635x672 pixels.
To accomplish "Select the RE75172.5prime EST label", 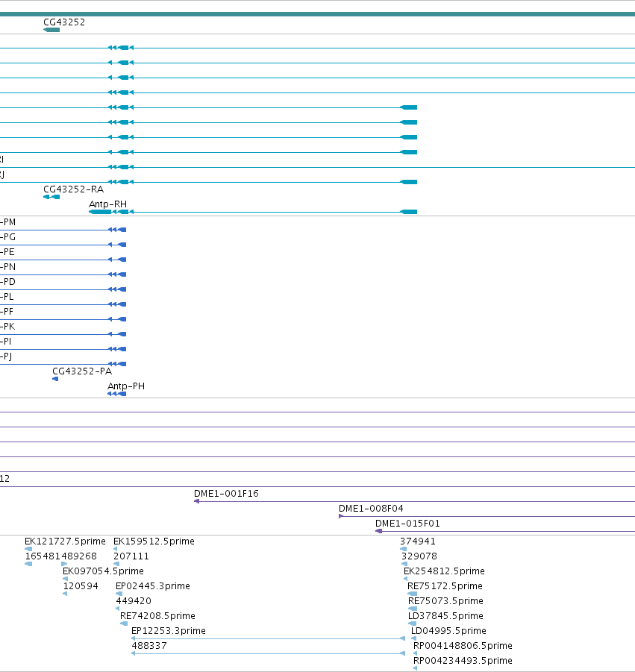I will [445, 586].
